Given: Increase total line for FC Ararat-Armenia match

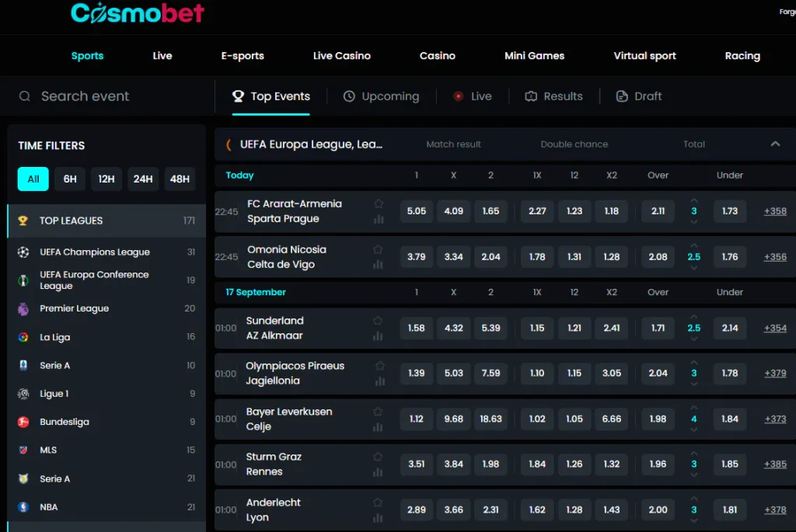Looking at the screenshot, I should pos(694,200).
